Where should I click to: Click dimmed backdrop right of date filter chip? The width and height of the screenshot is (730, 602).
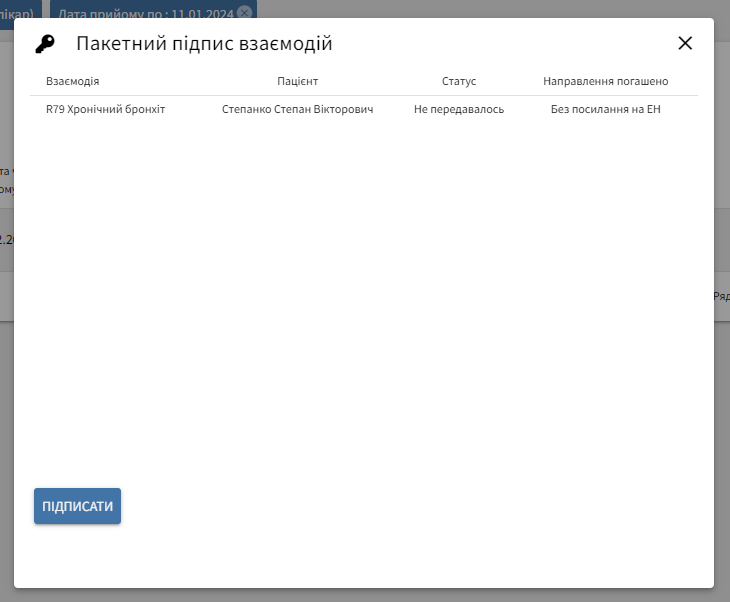coord(480,8)
